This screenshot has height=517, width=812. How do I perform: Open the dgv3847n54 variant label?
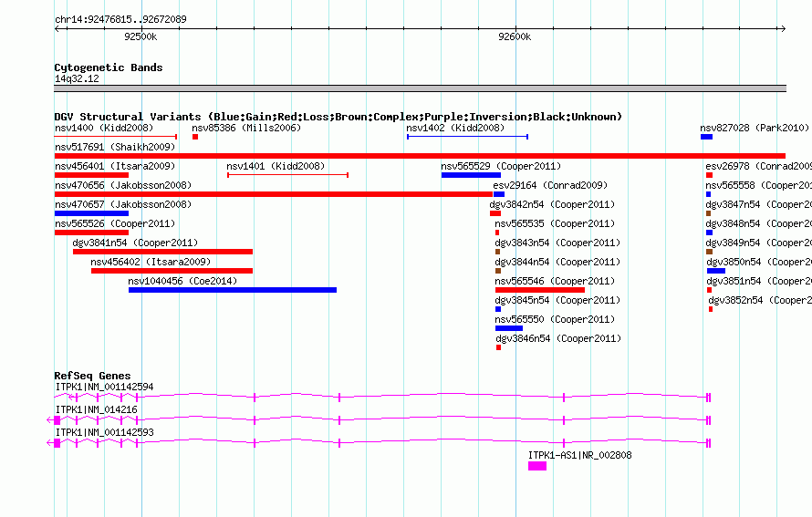[759, 204]
